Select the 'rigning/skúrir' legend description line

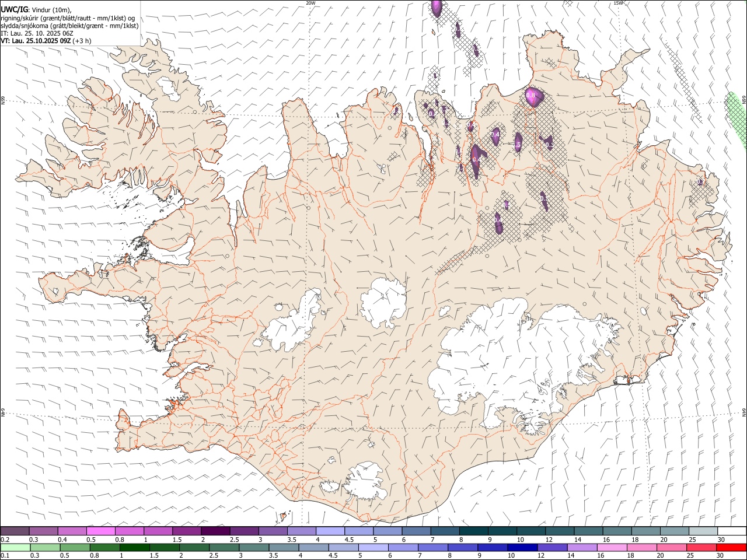(x=69, y=18)
